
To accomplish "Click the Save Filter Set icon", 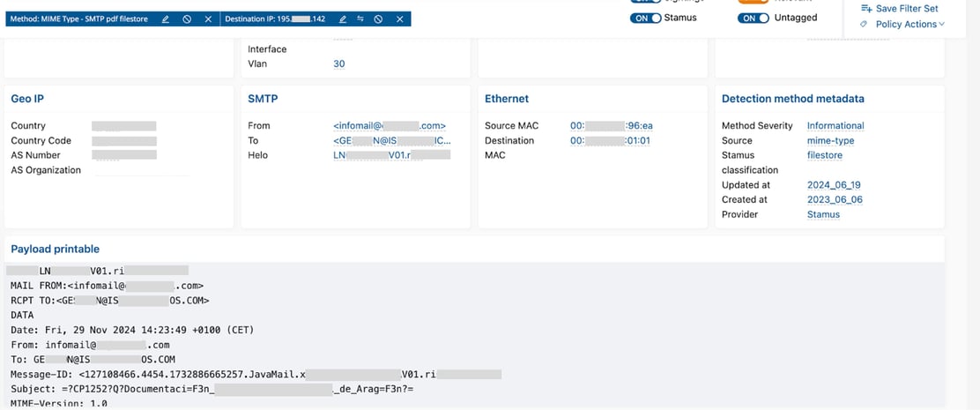I will tap(866, 8).
